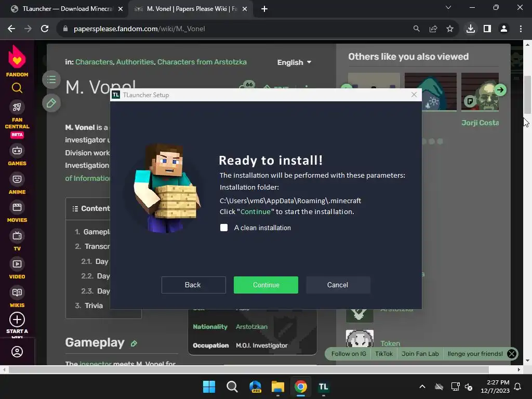The image size is (532, 399).
Task: Open the Windows Start menu
Action: (209, 387)
